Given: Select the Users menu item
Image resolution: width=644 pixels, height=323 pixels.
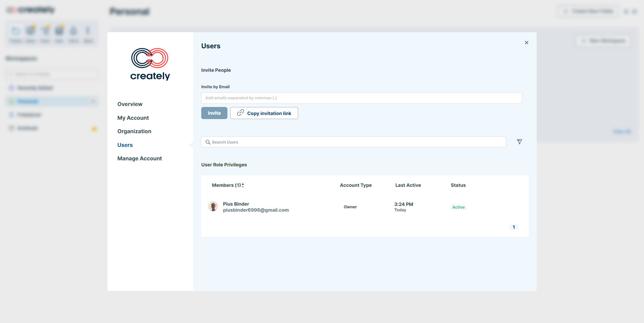Looking at the screenshot, I should click(x=125, y=145).
